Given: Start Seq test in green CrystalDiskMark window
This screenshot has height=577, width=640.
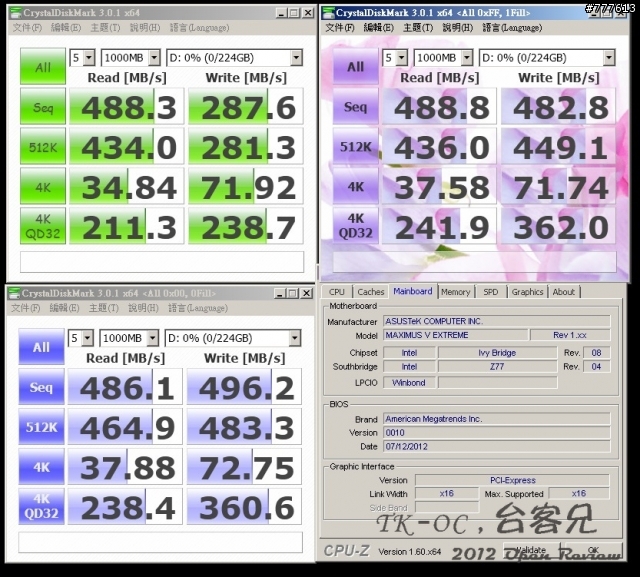Looking at the screenshot, I should [x=43, y=107].
